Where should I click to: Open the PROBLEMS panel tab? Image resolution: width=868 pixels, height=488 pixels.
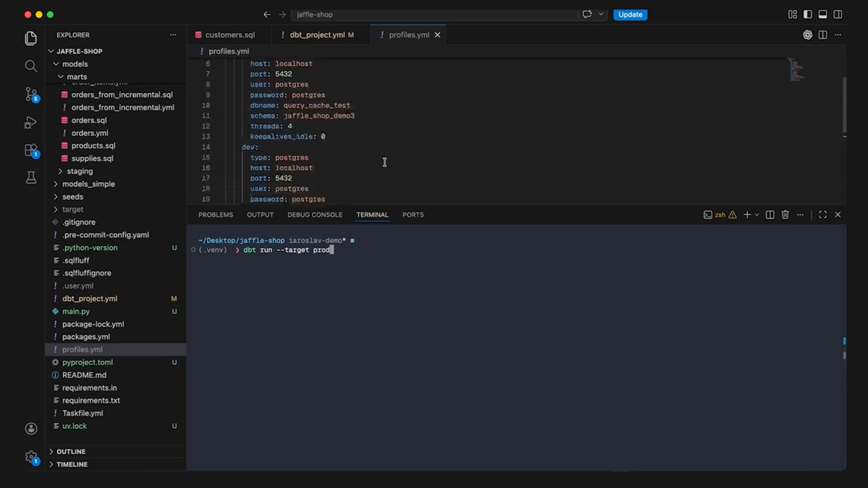216,215
